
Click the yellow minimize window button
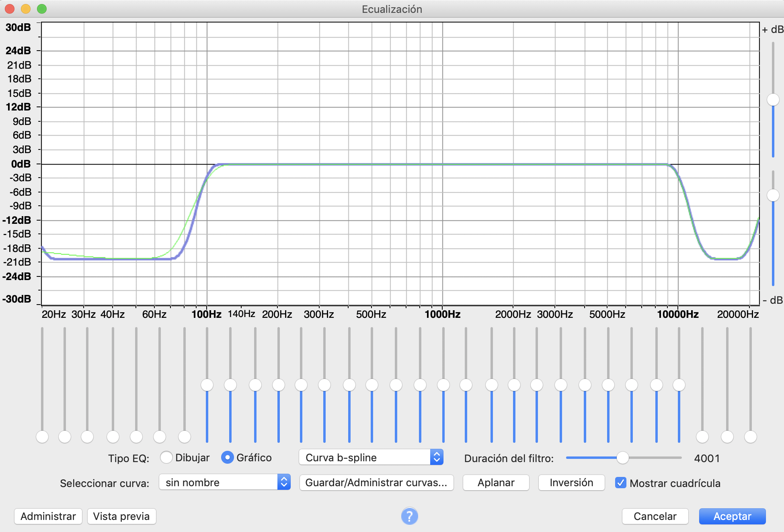point(26,9)
